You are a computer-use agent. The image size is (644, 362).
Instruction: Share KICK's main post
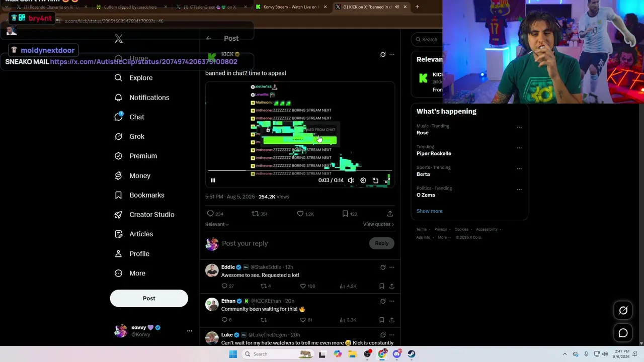(390, 214)
